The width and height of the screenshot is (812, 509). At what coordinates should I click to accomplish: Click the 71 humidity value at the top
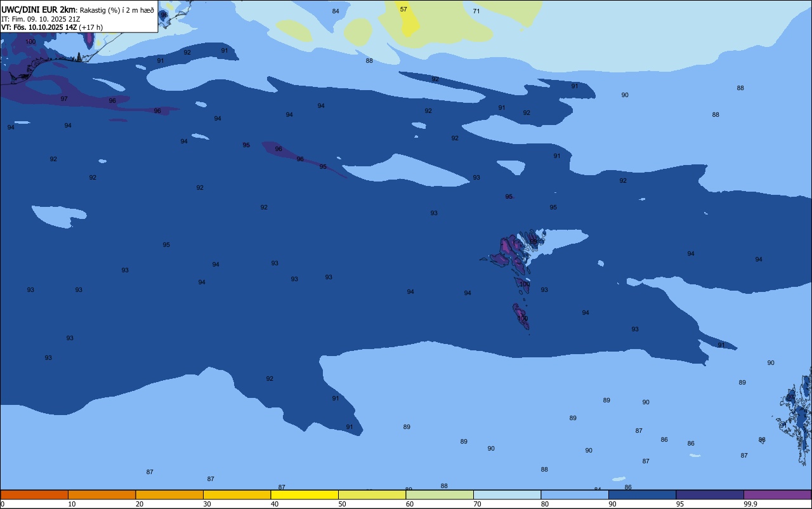tap(476, 11)
